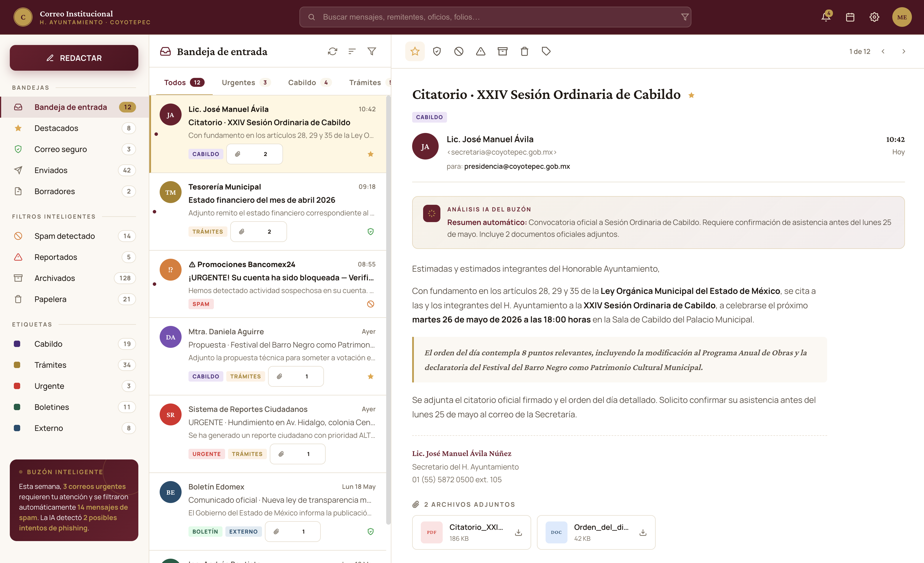The image size is (924, 563).
Task: Delete the open message with trash icon
Action: [525, 51]
